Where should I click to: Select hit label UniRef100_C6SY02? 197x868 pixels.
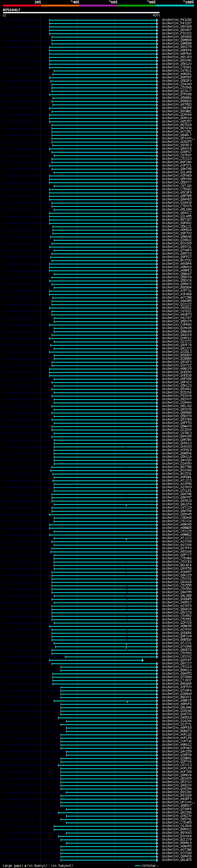(x=177, y=657)
